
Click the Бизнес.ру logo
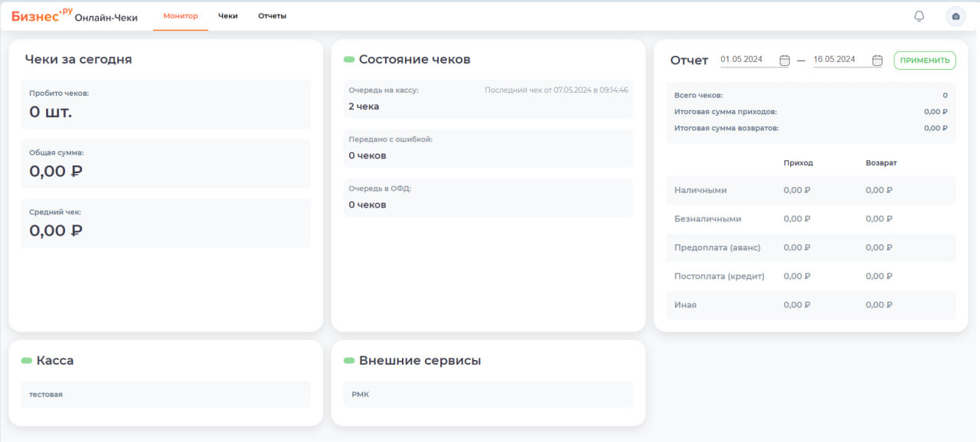(42, 15)
